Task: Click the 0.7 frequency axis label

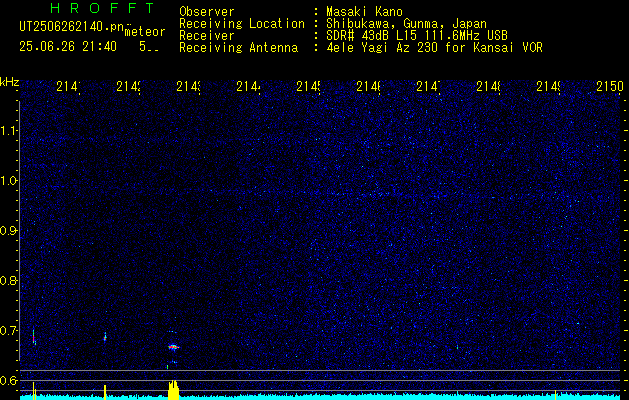Action: [8, 330]
